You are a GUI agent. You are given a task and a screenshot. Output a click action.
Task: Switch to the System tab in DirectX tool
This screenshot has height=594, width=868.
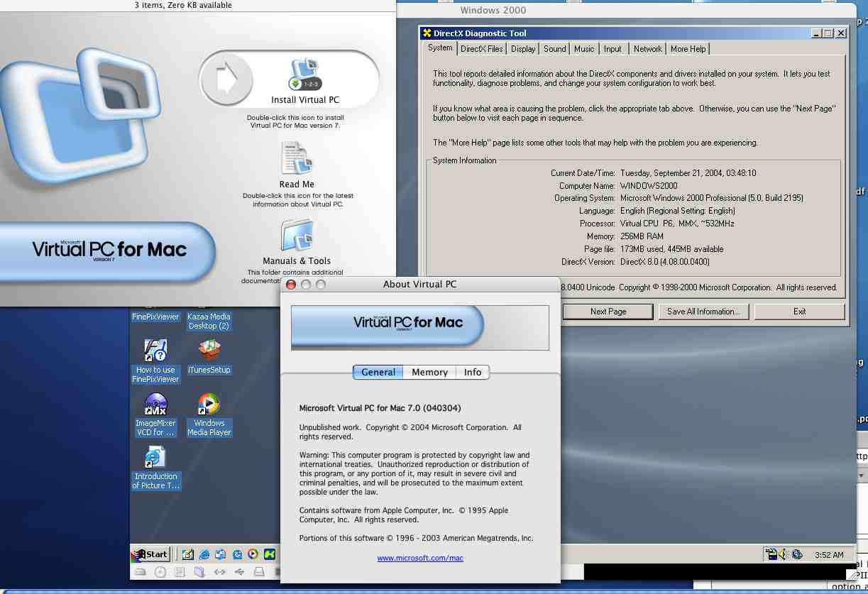coord(440,48)
